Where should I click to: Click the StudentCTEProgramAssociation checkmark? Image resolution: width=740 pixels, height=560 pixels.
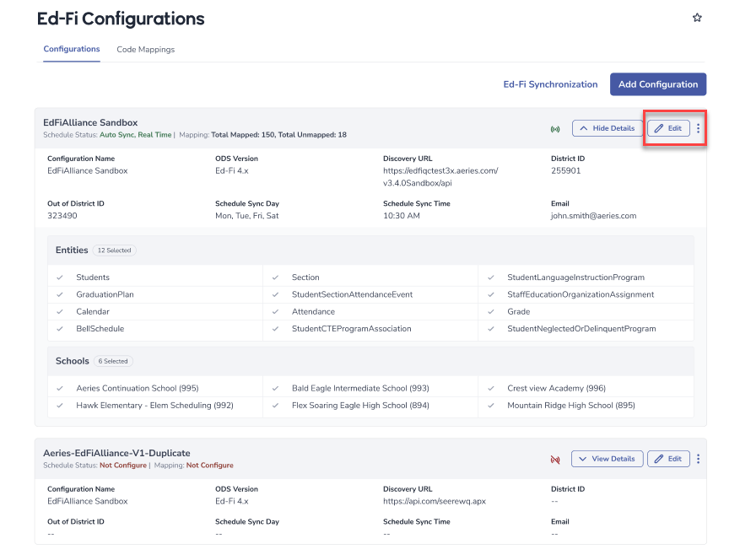tap(275, 329)
